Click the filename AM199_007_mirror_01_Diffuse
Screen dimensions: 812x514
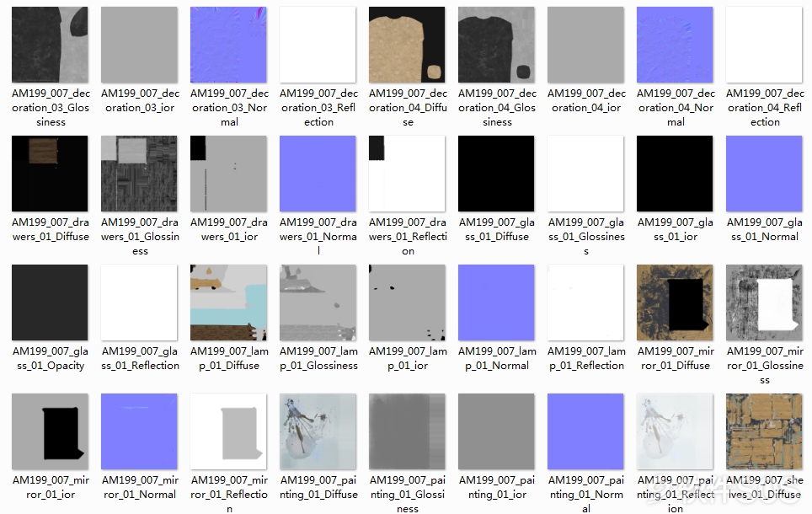click(676, 359)
